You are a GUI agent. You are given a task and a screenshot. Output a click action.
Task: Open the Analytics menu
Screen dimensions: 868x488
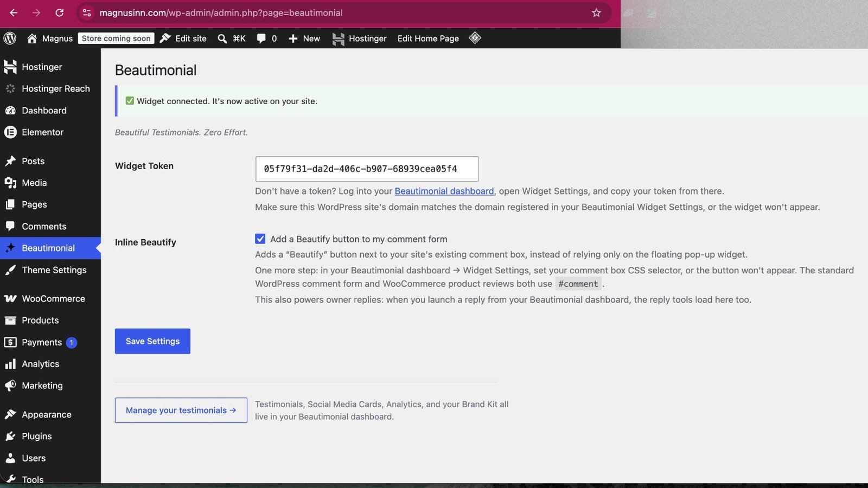pos(50,364)
